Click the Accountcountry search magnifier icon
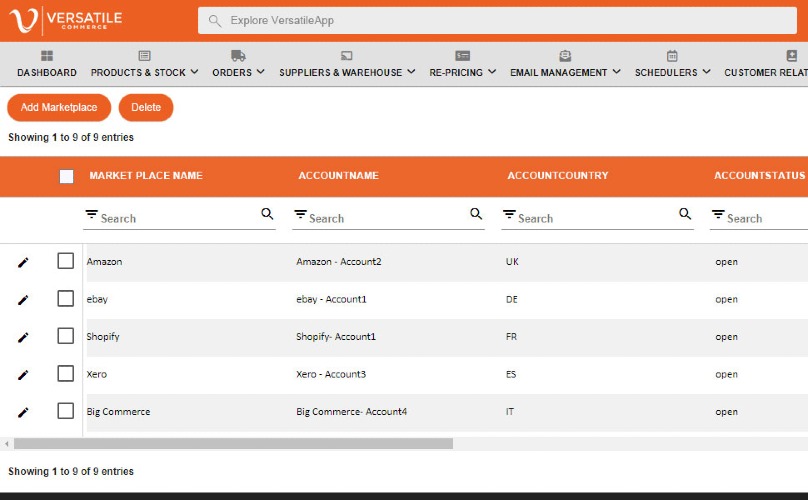 685,214
